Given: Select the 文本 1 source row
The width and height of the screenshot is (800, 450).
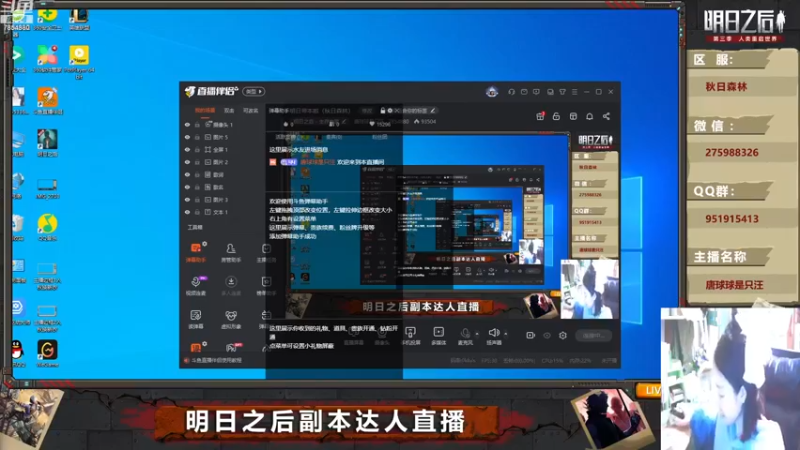Looking at the screenshot, I should 222,212.
